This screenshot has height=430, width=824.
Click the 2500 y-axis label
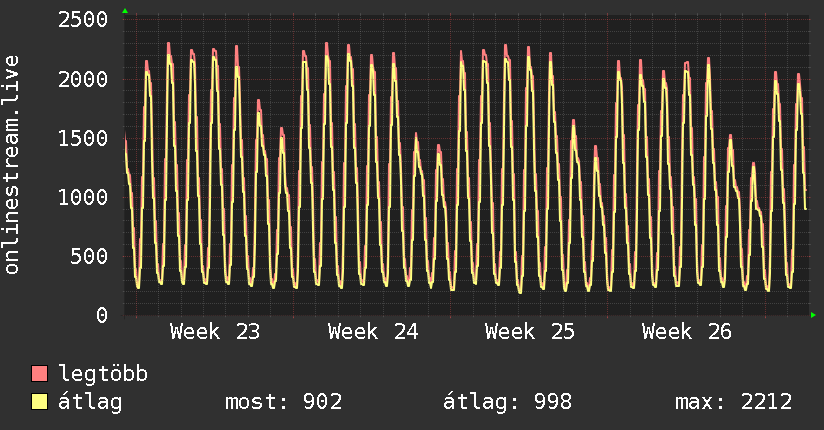coord(83,20)
